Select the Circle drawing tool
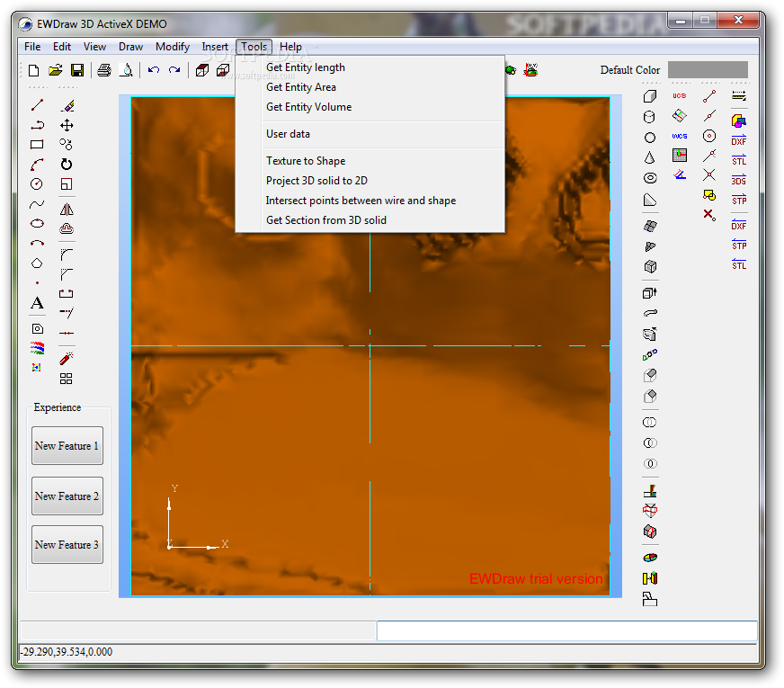The image size is (784, 688). click(37, 184)
